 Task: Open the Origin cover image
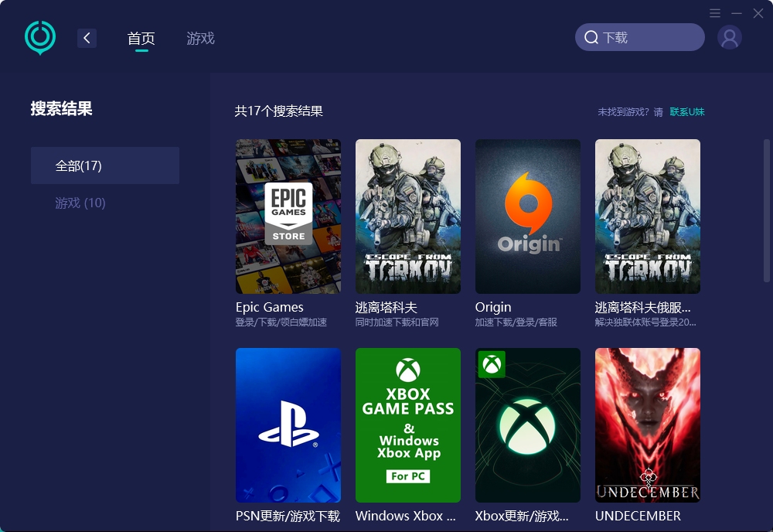[528, 217]
